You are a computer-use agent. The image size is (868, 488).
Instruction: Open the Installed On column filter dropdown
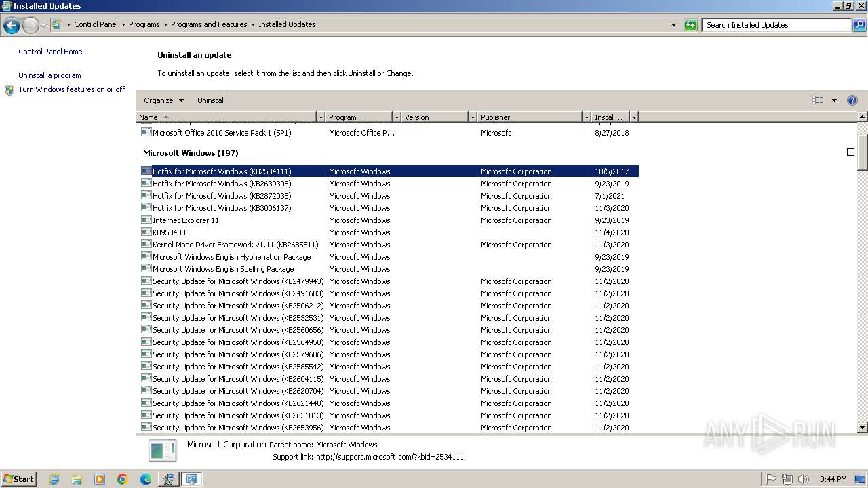click(634, 117)
